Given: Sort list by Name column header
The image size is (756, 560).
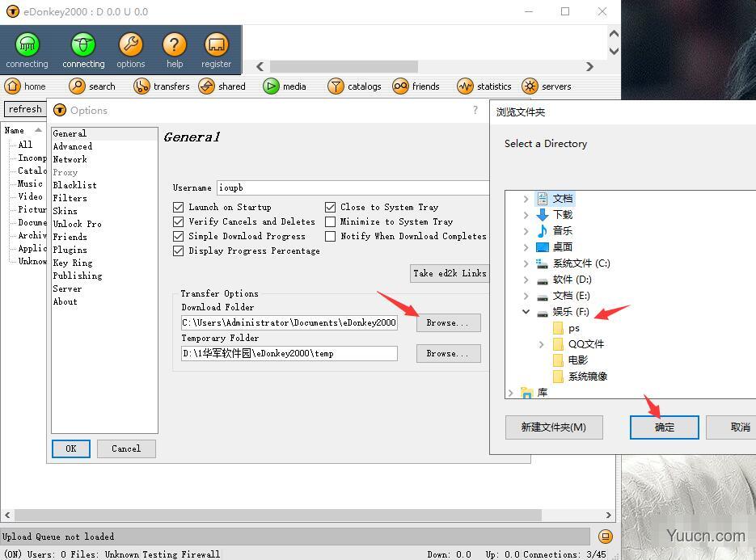Looking at the screenshot, I should point(23,131).
